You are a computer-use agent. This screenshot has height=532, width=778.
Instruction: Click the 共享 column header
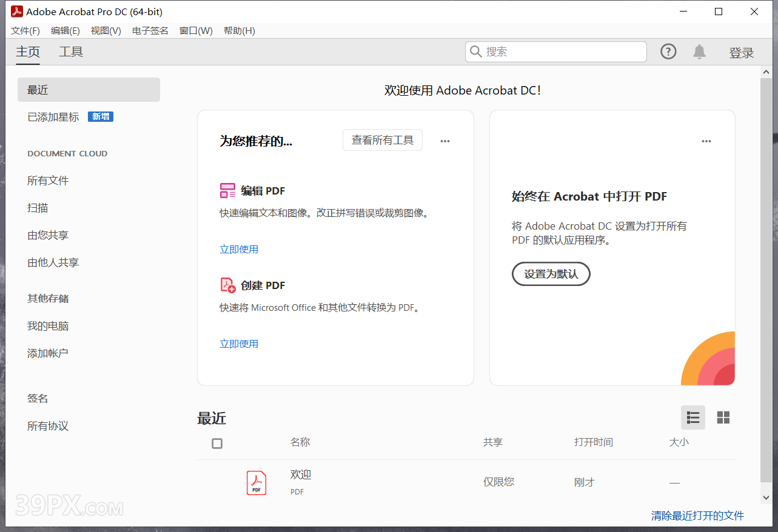click(493, 442)
